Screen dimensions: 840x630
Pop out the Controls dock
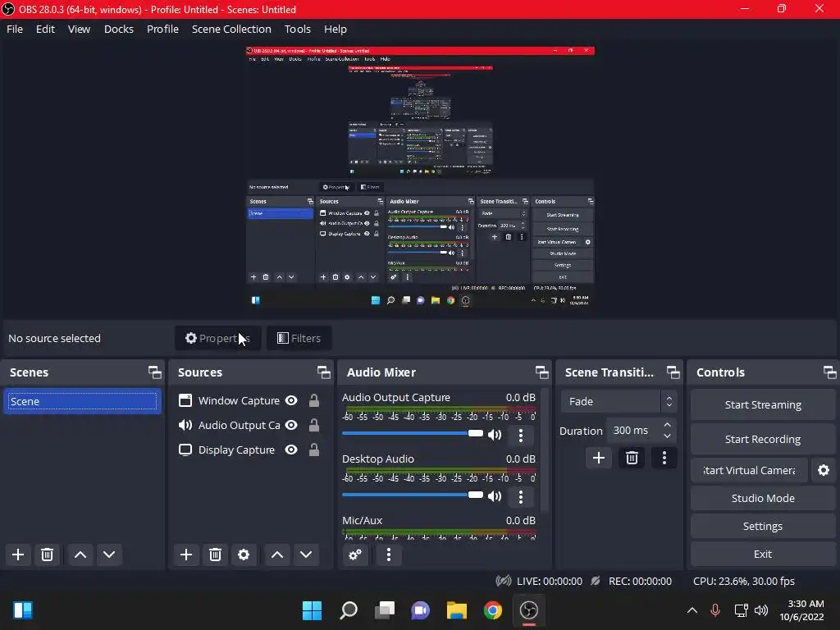[830, 372]
